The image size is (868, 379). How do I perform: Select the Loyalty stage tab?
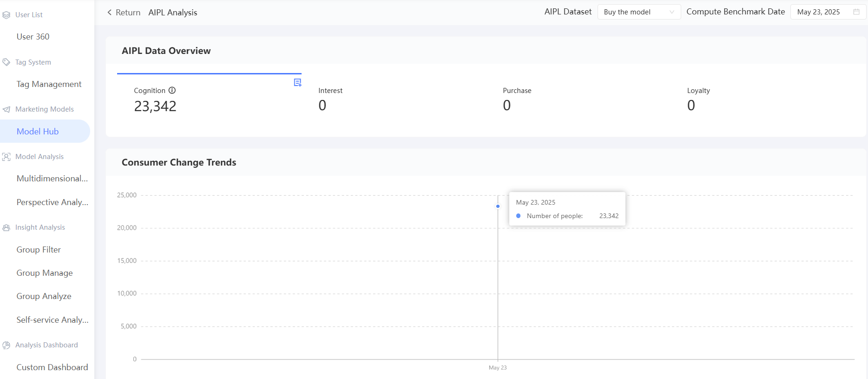[x=762, y=100]
